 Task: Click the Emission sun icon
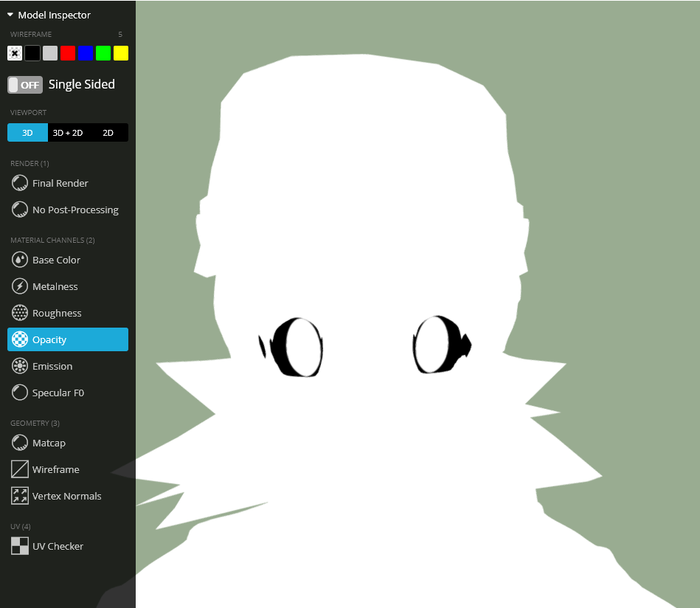tap(20, 366)
